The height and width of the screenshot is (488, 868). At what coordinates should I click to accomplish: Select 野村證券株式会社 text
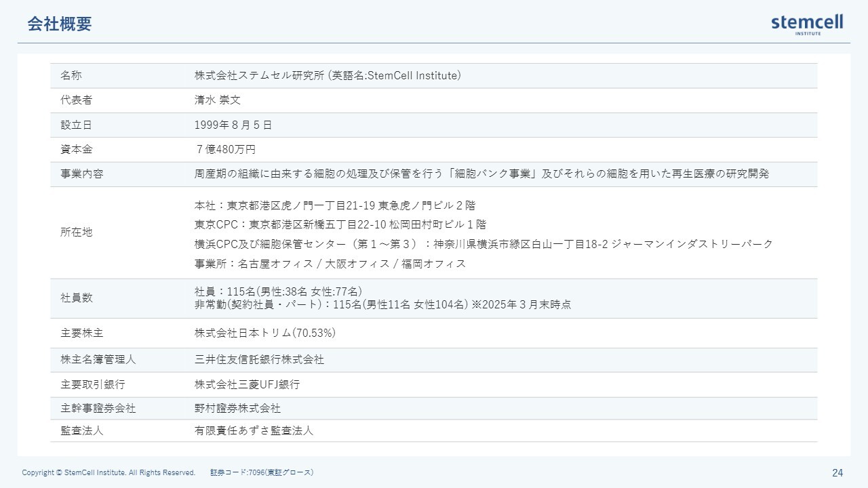pyautogui.click(x=238, y=409)
